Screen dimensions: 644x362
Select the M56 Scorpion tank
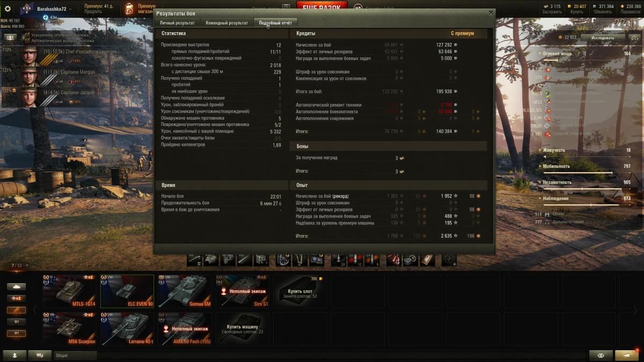coord(69,329)
